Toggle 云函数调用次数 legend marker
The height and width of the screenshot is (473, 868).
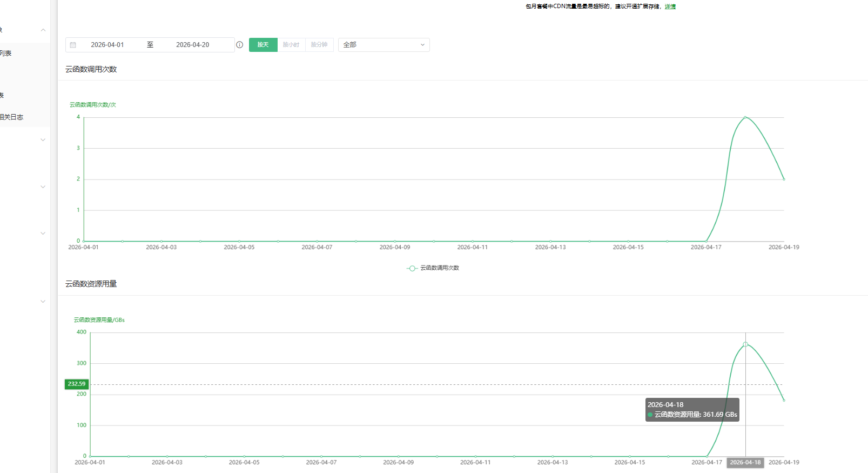[412, 268]
